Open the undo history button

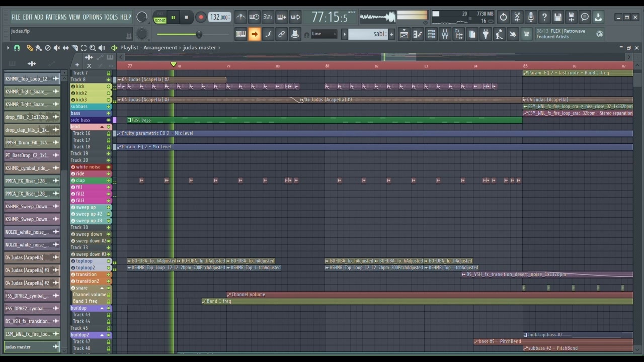pyautogui.click(x=503, y=17)
